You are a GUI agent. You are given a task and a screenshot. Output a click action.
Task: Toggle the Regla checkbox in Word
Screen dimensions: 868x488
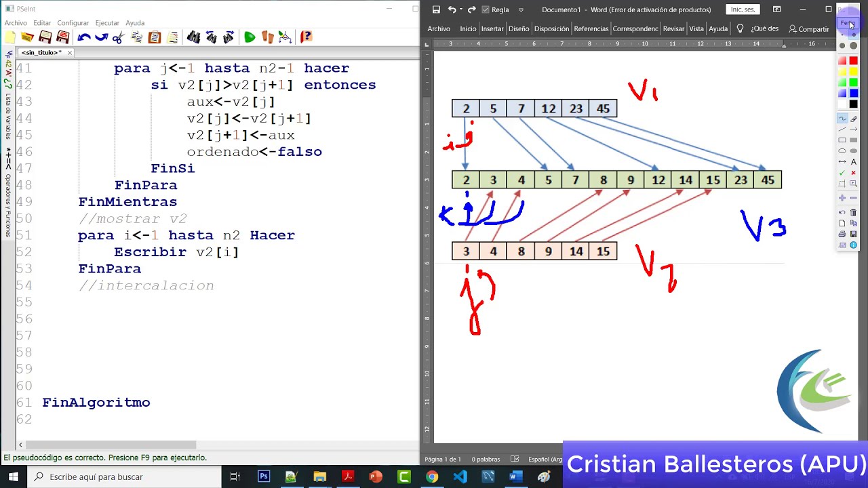pyautogui.click(x=486, y=9)
